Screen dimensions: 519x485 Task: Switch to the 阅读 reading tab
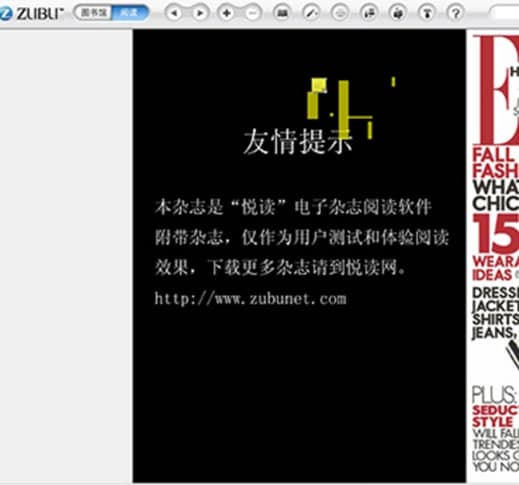pyautogui.click(x=129, y=13)
